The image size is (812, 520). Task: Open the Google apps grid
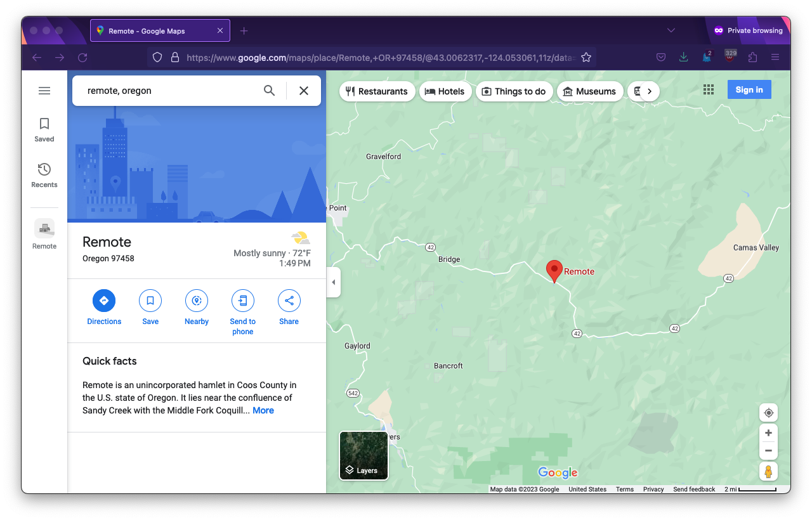(709, 90)
